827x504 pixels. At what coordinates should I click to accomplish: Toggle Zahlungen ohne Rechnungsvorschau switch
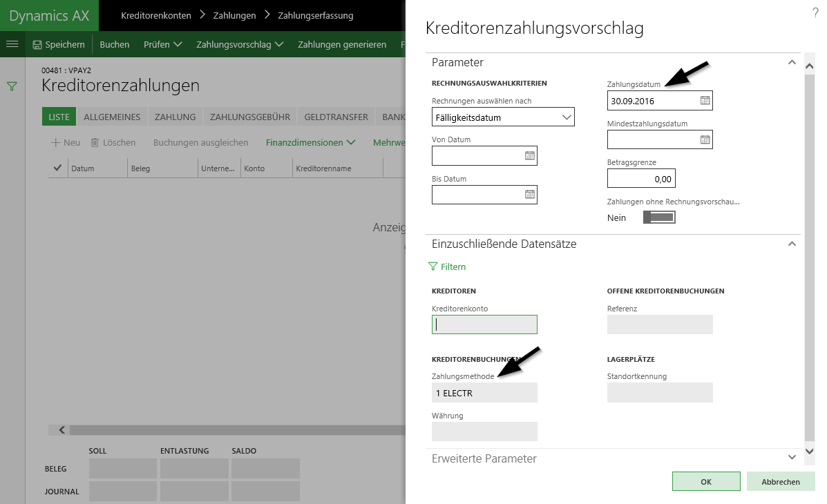click(x=658, y=217)
